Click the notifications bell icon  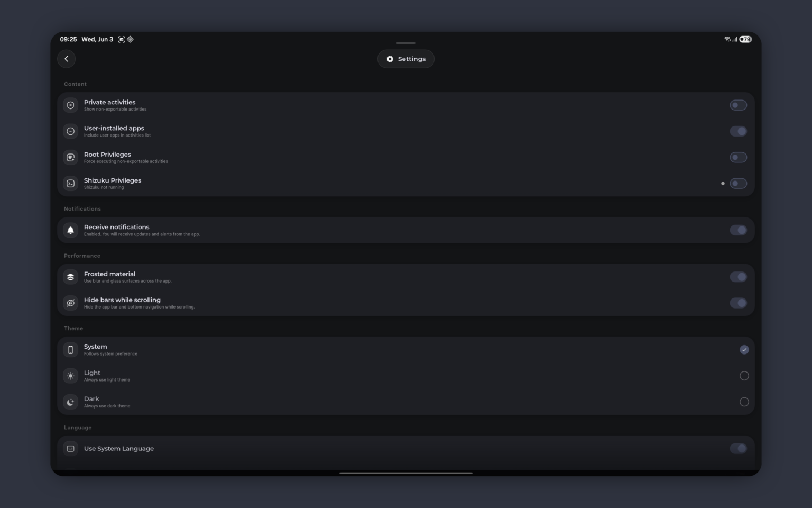[x=70, y=230]
